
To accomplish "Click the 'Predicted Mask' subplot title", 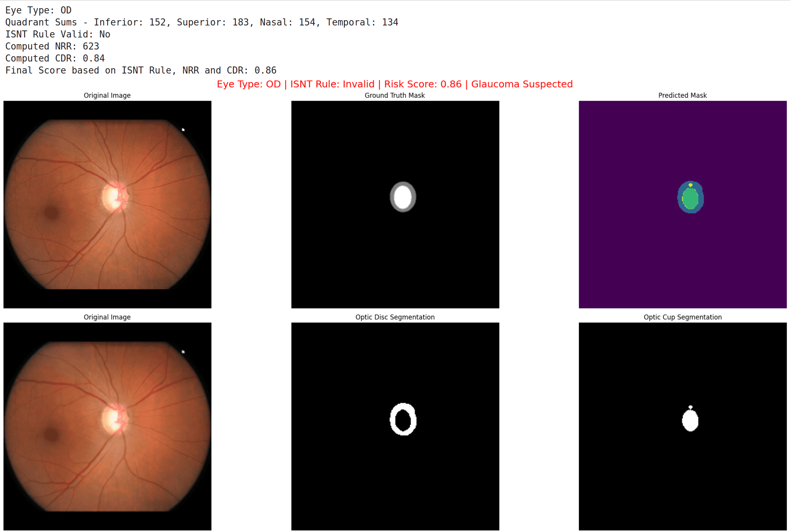I will pos(682,95).
